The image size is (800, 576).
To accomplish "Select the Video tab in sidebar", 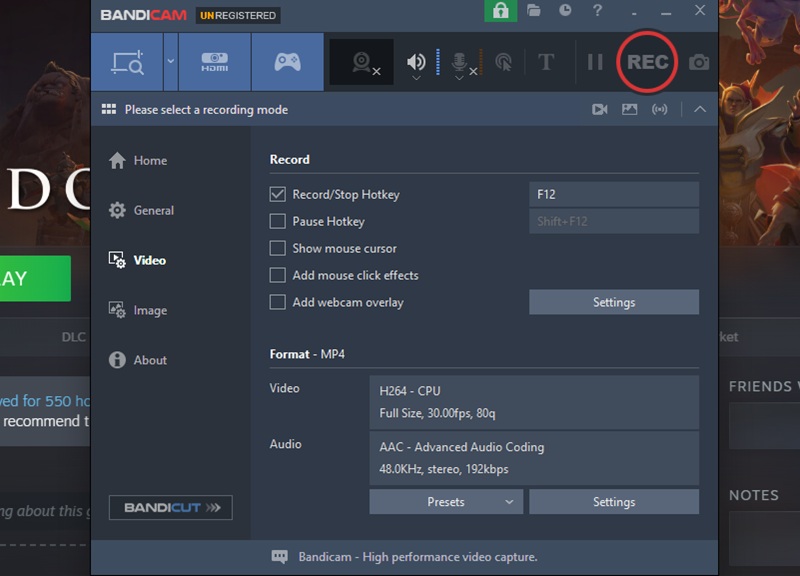I will pos(137,260).
